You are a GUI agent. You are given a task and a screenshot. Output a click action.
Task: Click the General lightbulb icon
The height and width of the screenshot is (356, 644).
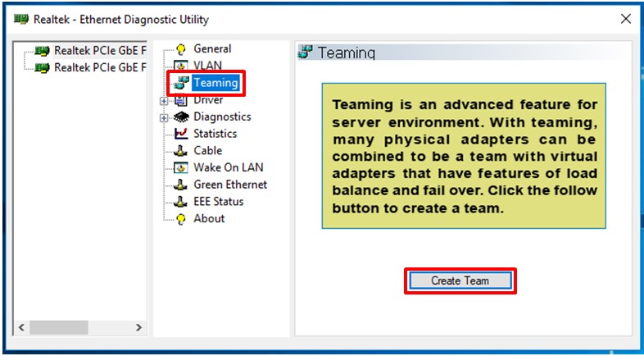pos(181,49)
